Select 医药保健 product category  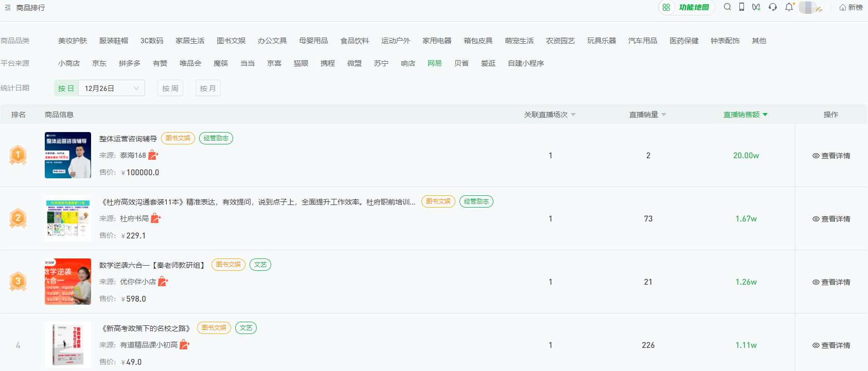[x=684, y=41]
